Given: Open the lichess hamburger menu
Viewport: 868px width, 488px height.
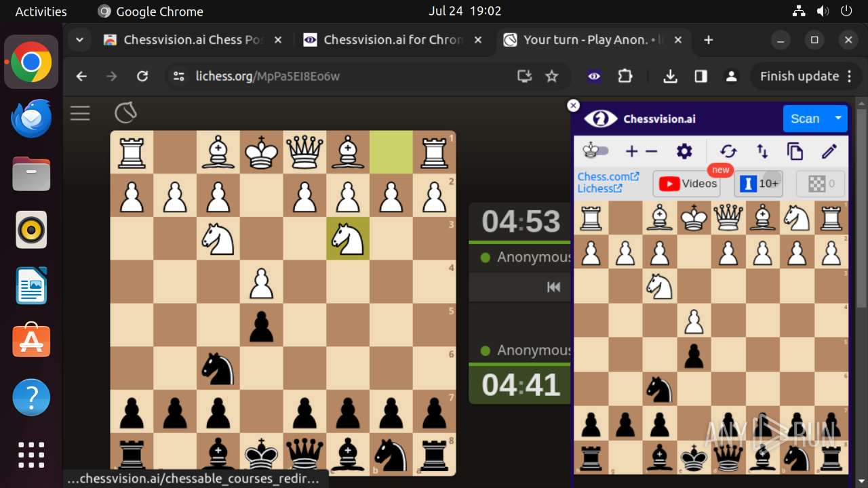Looking at the screenshot, I should [x=80, y=113].
